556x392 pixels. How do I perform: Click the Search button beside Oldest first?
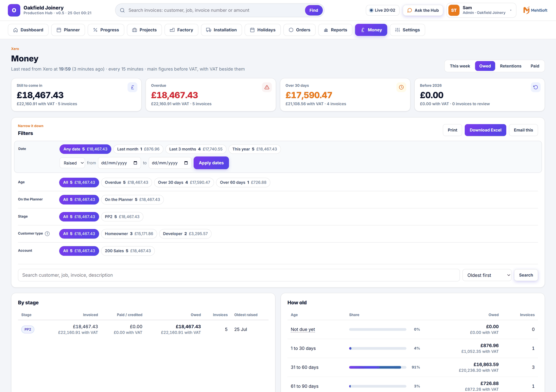click(526, 275)
